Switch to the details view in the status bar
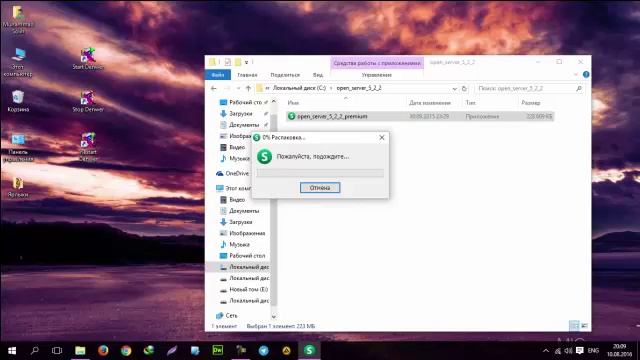The width and height of the screenshot is (640, 360). click(x=574, y=325)
